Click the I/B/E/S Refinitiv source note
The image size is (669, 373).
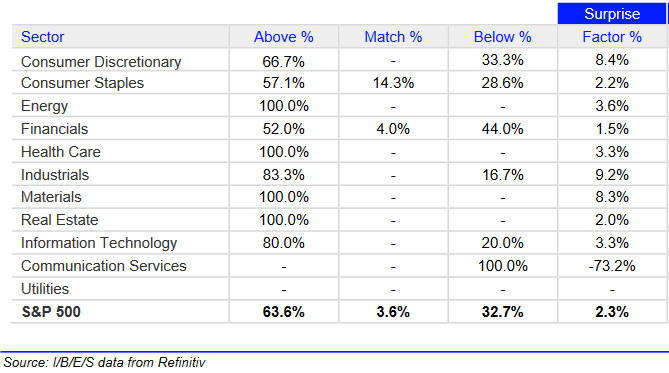[105, 362]
